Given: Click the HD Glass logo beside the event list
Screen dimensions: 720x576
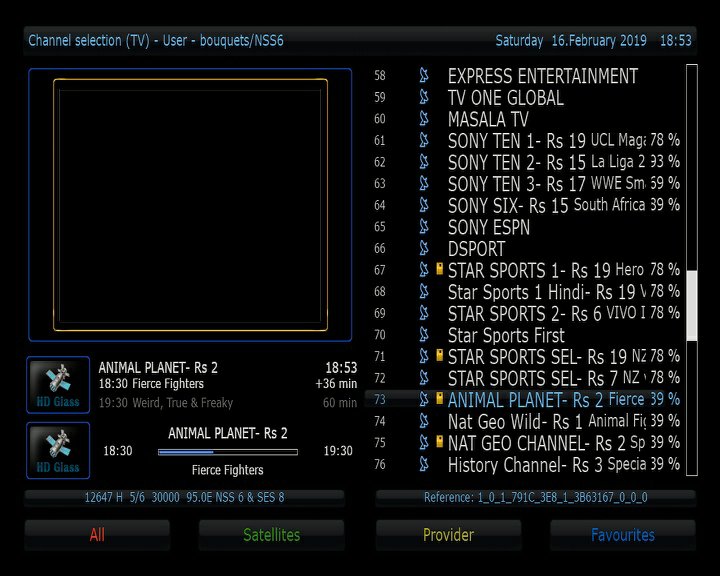Looking at the screenshot, I should pyautogui.click(x=58, y=385).
